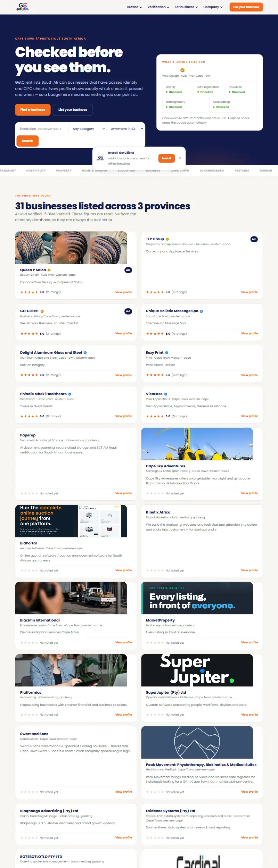The height and width of the screenshot is (868, 278).
Task: View profile of Eezy Print
Action: point(250,375)
